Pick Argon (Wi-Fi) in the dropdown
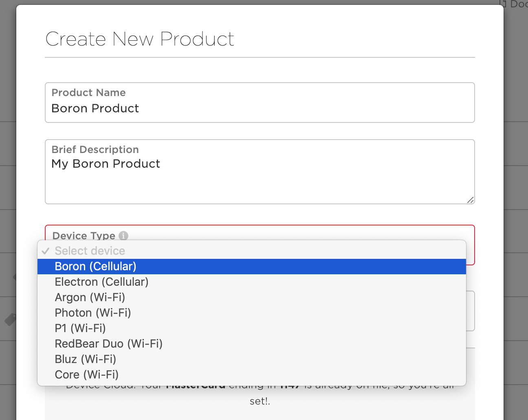 tap(90, 297)
